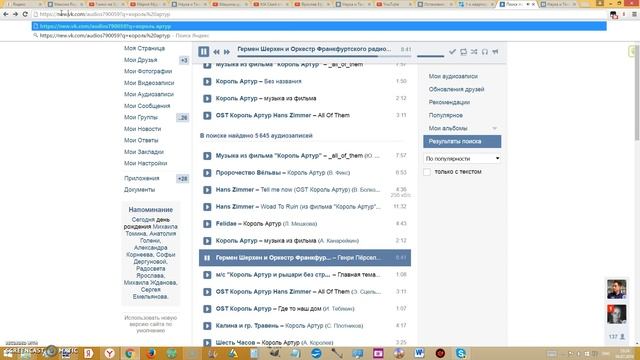This screenshot has height=360, width=640.
Task: Open Приложения in left menu
Action: 142,178
